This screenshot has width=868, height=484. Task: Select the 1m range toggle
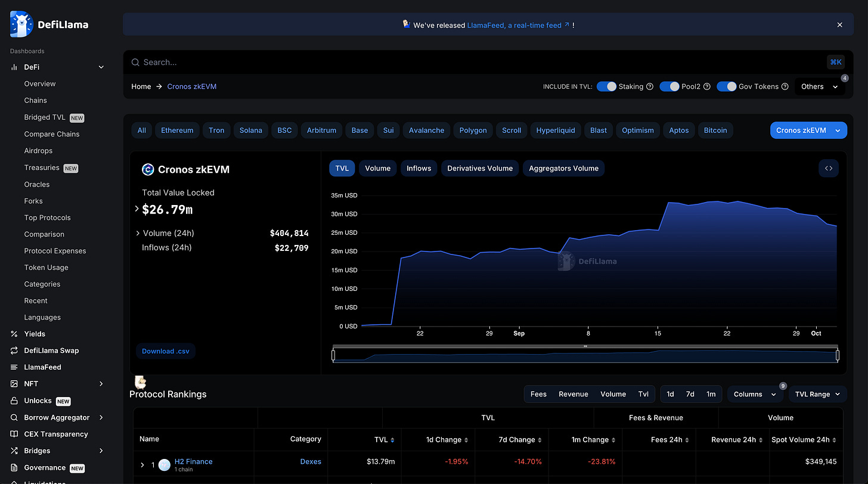tap(711, 394)
